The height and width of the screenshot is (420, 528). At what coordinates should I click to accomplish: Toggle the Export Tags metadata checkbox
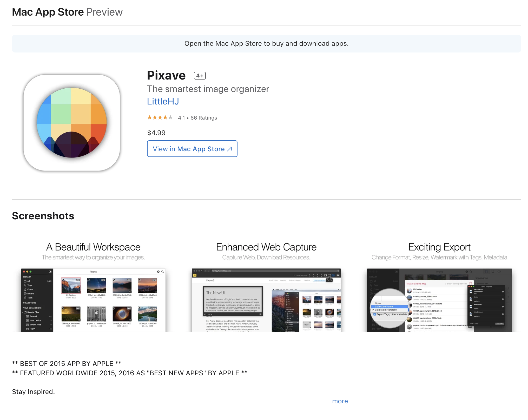(375, 314)
